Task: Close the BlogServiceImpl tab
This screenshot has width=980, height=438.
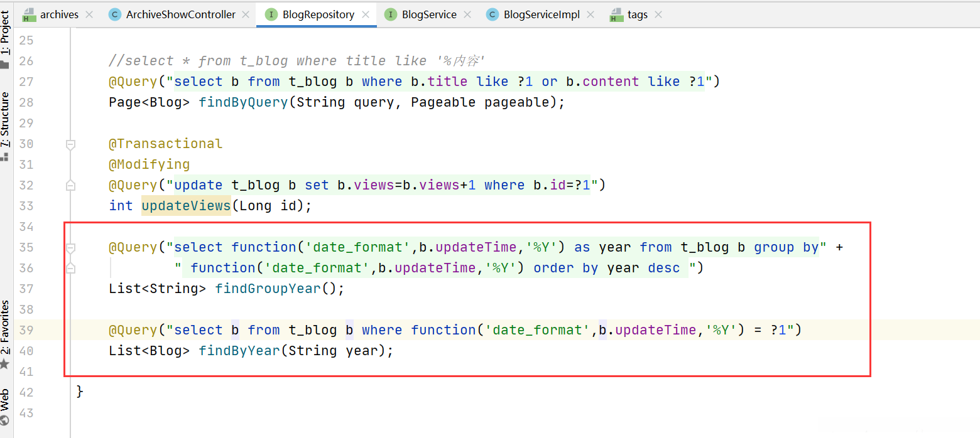Action: coord(591,14)
